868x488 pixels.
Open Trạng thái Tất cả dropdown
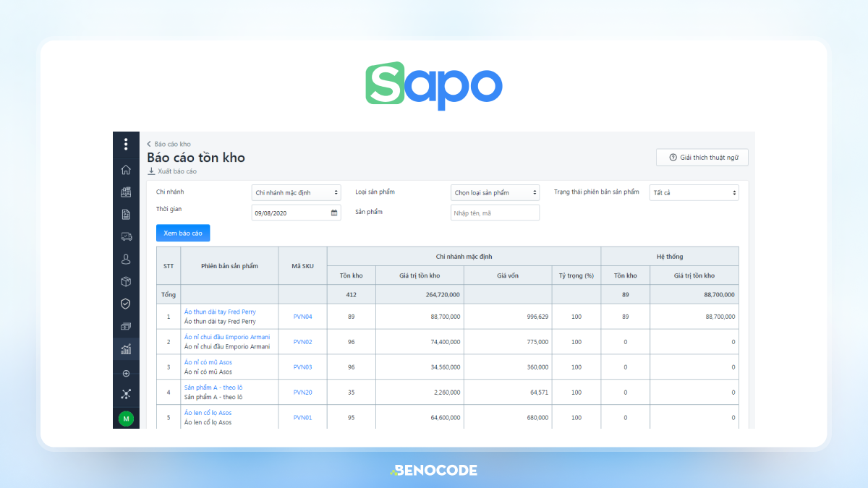pos(694,192)
